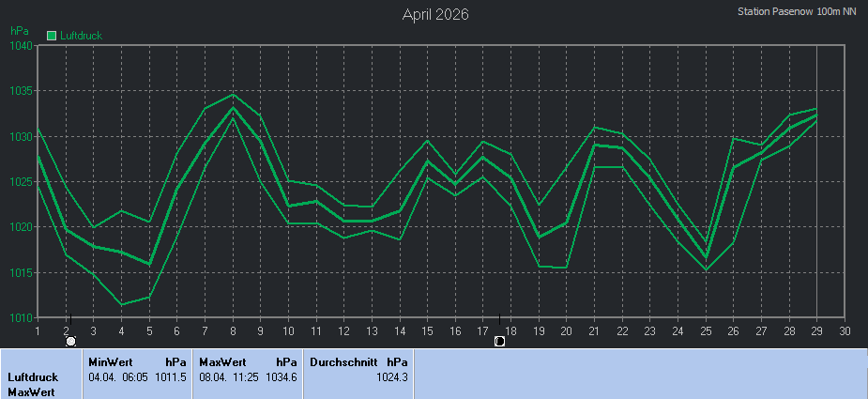Screen dimensions: 868x399
Task: Click the minimum value 1011.5 cell
Action: point(170,376)
